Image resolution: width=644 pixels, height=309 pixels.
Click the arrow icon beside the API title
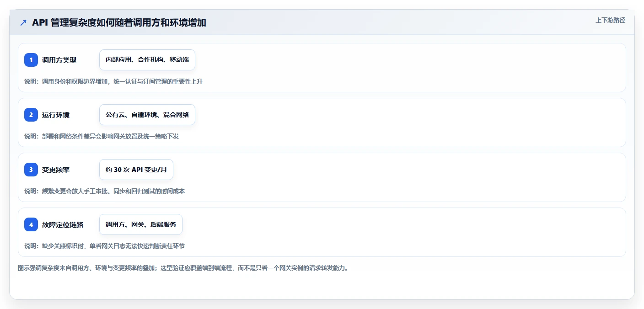[x=23, y=23]
